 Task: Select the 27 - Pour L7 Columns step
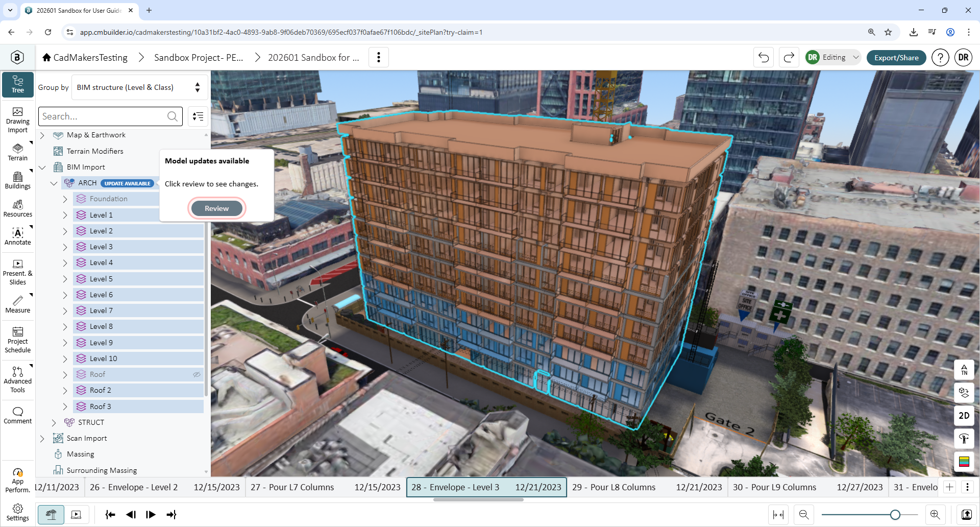(326, 487)
